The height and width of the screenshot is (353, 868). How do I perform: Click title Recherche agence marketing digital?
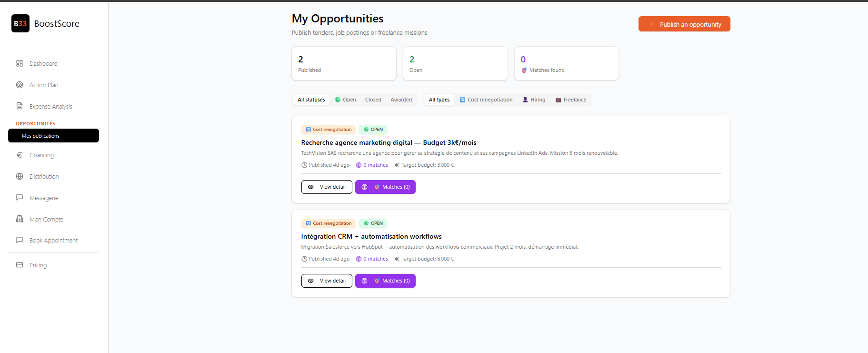tap(389, 142)
